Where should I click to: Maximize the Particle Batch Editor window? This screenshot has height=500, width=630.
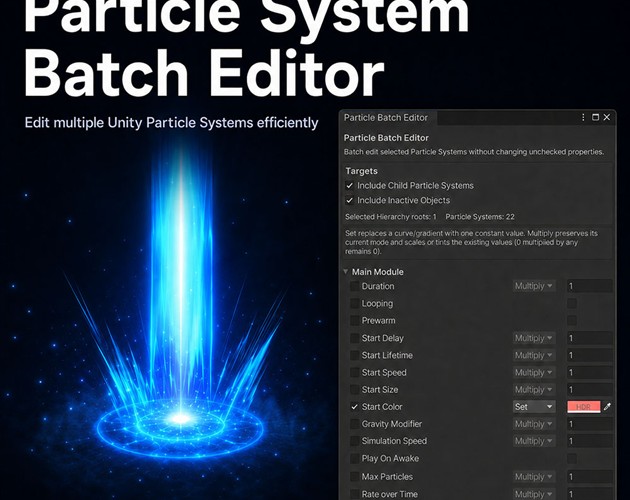click(595, 117)
